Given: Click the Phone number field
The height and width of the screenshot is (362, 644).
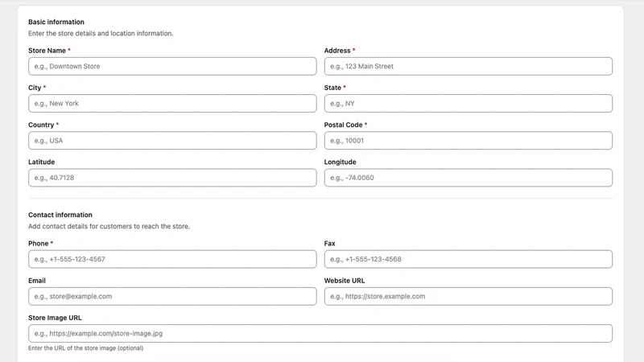Looking at the screenshot, I should tap(172, 259).
